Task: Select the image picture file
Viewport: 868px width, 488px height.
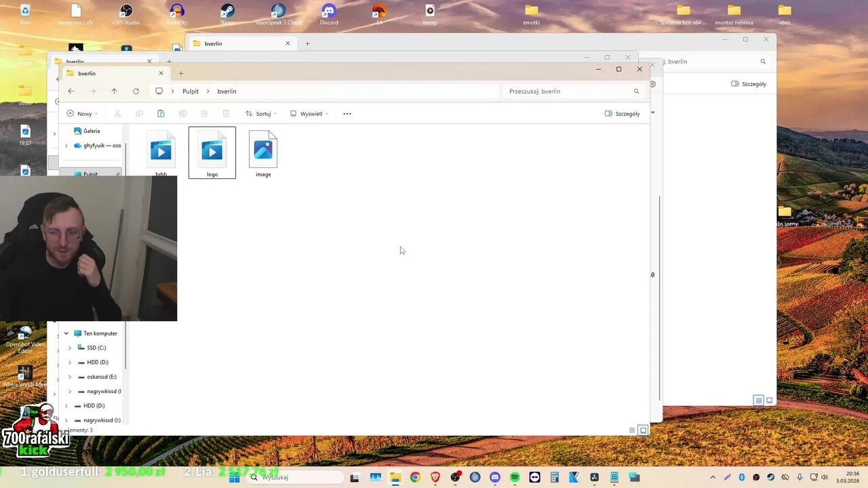Action: [x=263, y=153]
